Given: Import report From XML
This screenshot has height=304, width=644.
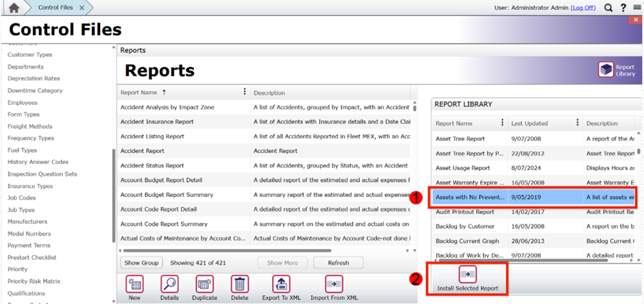Looking at the screenshot, I should coord(334,287).
